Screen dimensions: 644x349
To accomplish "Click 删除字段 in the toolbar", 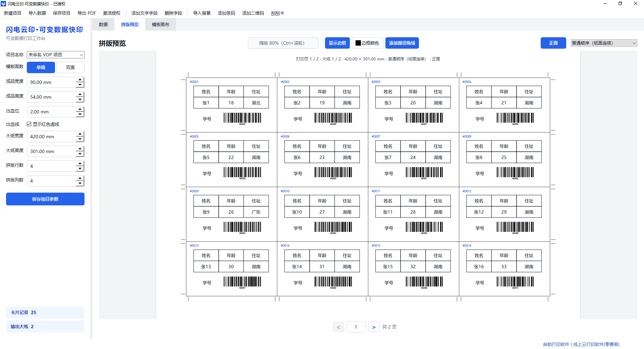I will 173,13.
